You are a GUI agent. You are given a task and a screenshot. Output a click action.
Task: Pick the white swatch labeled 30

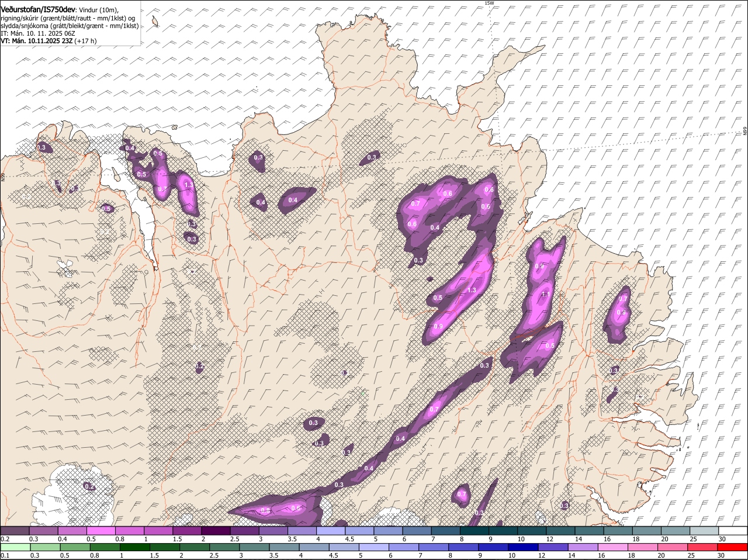pos(733,530)
